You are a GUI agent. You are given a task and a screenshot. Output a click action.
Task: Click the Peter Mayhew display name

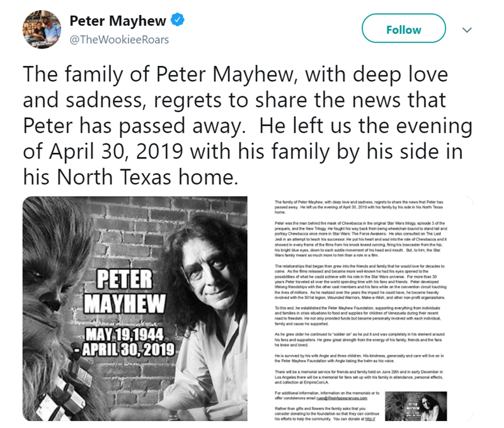tap(117, 21)
